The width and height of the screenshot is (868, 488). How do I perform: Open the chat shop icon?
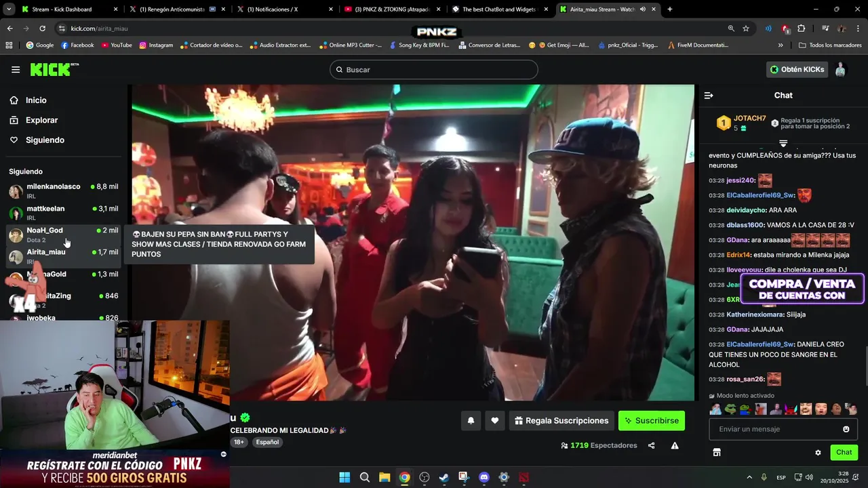pyautogui.click(x=717, y=452)
